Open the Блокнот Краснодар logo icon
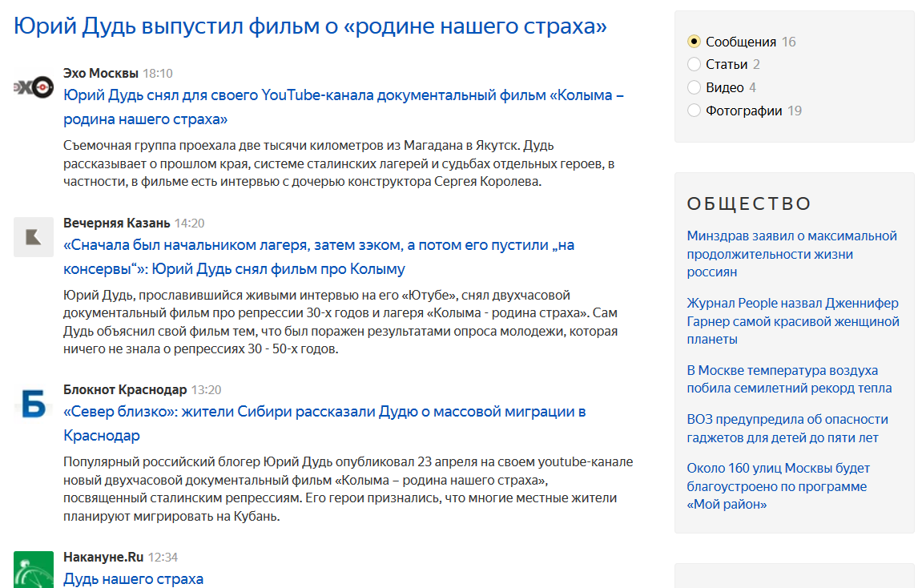 [34, 404]
